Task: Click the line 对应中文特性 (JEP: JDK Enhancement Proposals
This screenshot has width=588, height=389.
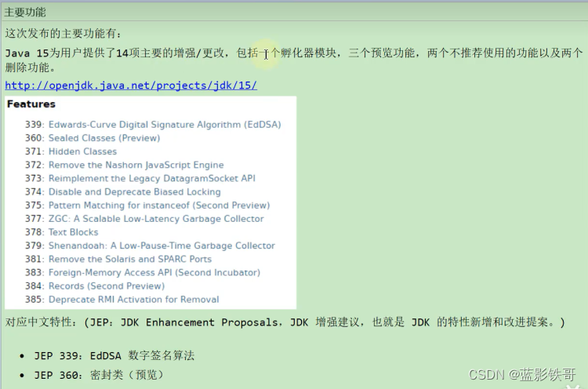Action: point(285,322)
